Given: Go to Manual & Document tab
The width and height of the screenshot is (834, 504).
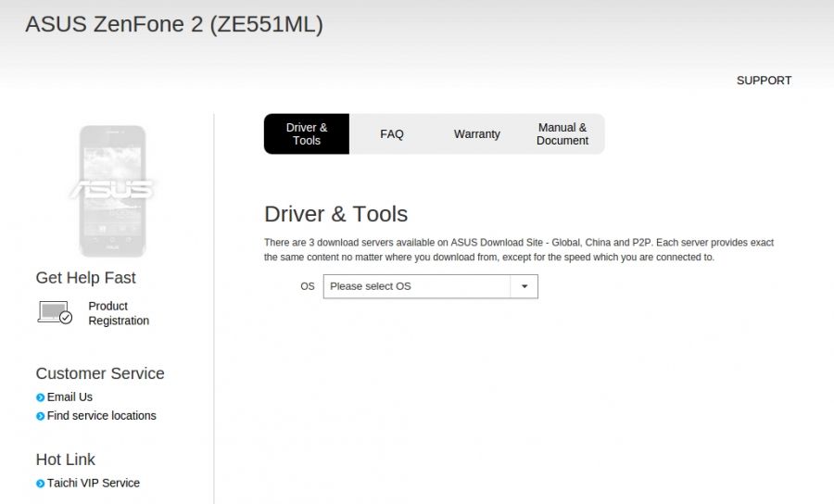Looking at the screenshot, I should 562,134.
